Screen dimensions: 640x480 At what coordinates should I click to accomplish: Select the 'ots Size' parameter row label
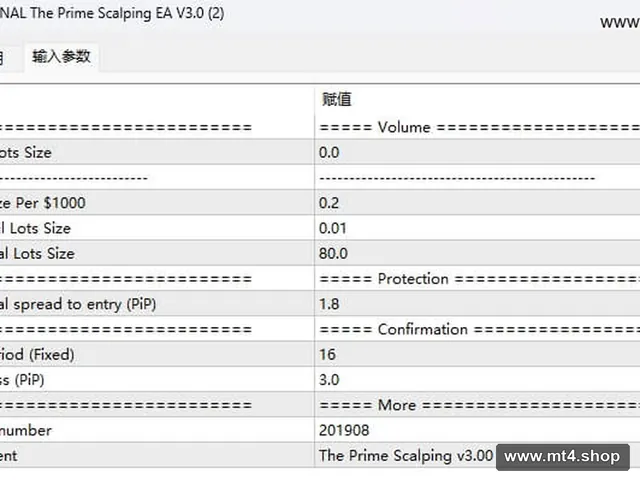pos(26,153)
